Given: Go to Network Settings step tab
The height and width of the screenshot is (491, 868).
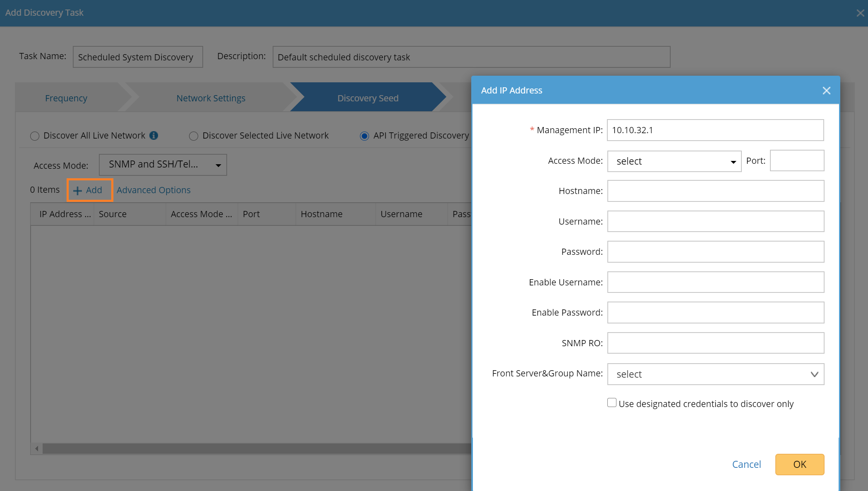Looking at the screenshot, I should click(211, 98).
